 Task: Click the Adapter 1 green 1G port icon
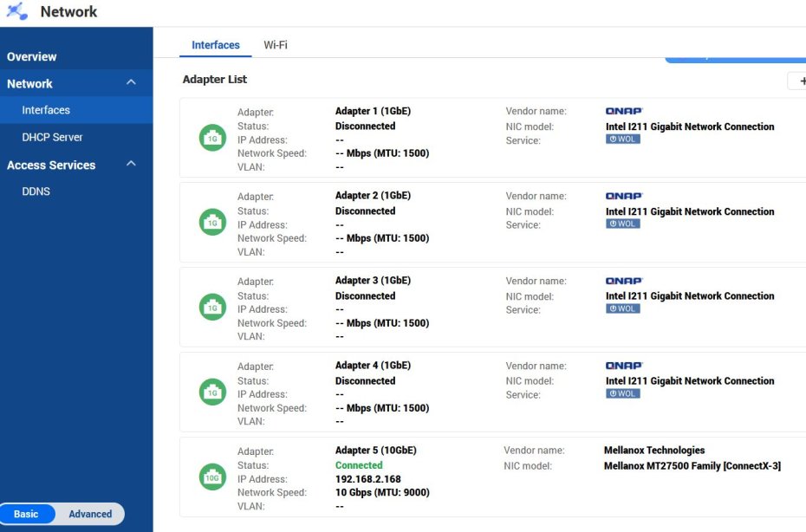(212, 138)
